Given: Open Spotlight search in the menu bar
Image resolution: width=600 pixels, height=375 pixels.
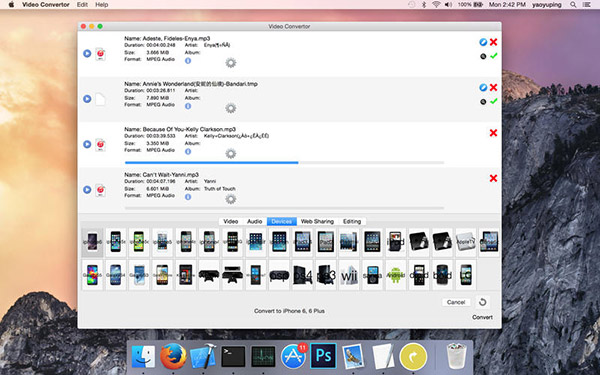Looking at the screenshot, I should point(573,5).
